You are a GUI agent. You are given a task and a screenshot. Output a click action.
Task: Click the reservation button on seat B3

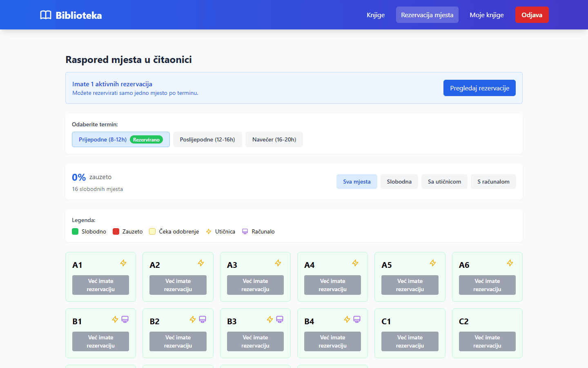255,341
